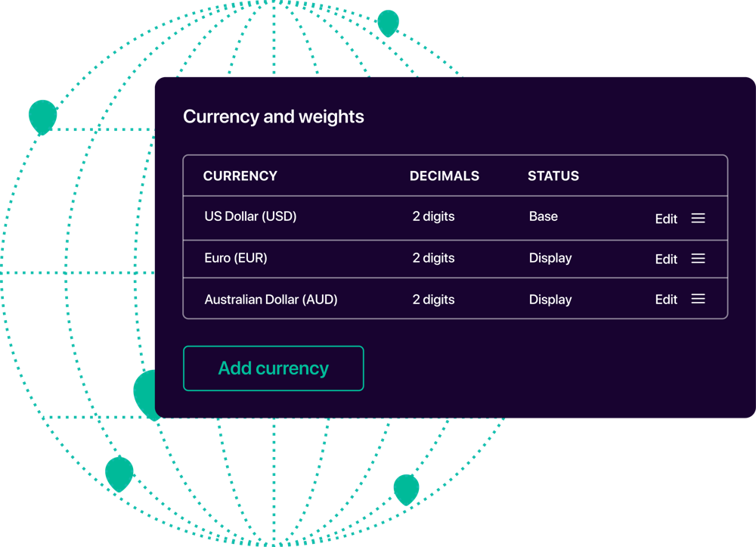Select the Euro (EUR) row name

[236, 258]
